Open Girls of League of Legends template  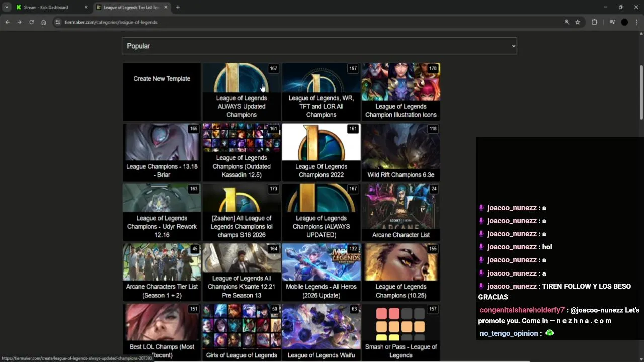click(x=242, y=332)
